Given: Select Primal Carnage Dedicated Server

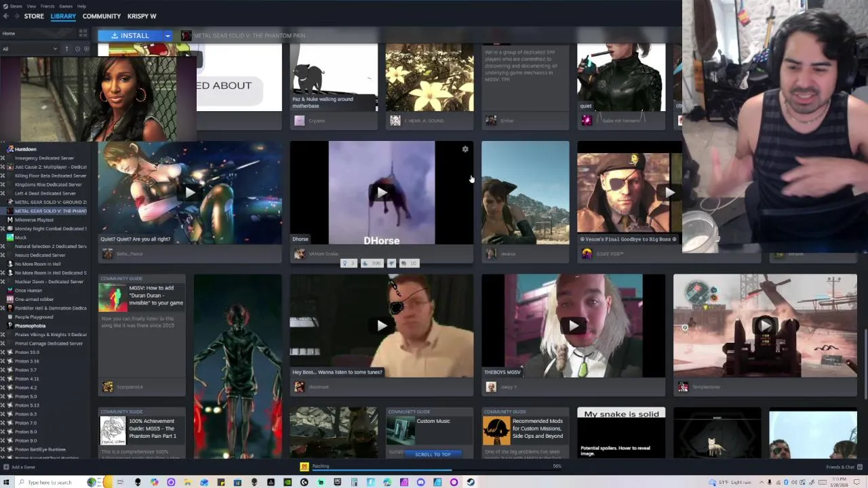Looking at the screenshot, I should pyautogui.click(x=49, y=343).
